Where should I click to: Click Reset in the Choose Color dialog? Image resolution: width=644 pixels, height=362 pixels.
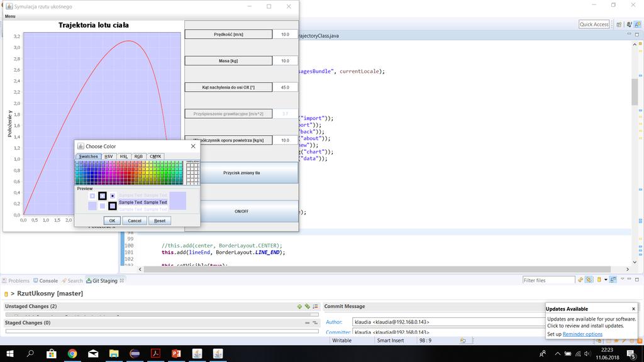click(x=160, y=221)
